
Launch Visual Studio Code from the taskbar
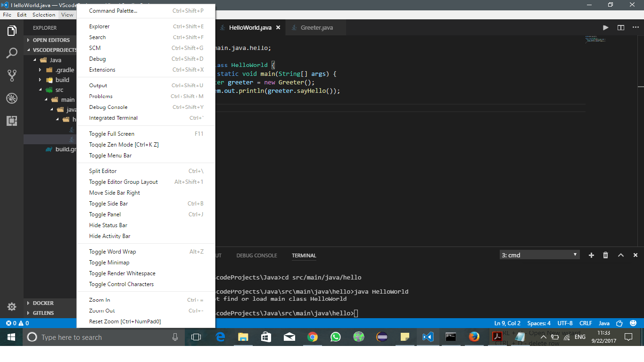(427, 337)
